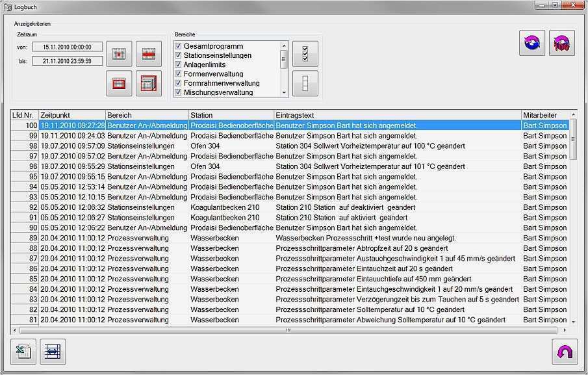Disable the Formrahmenverwaltung category

[179, 83]
